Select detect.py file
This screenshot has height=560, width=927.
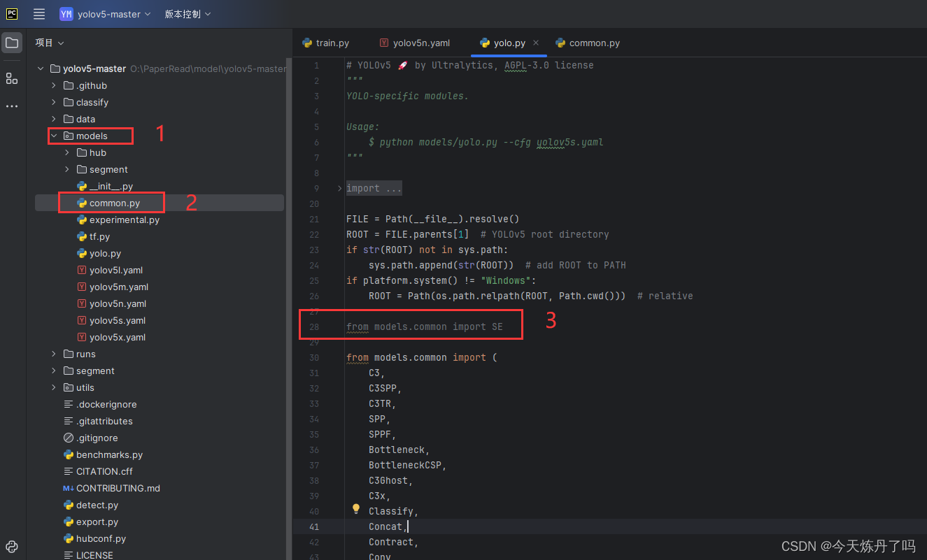point(90,505)
